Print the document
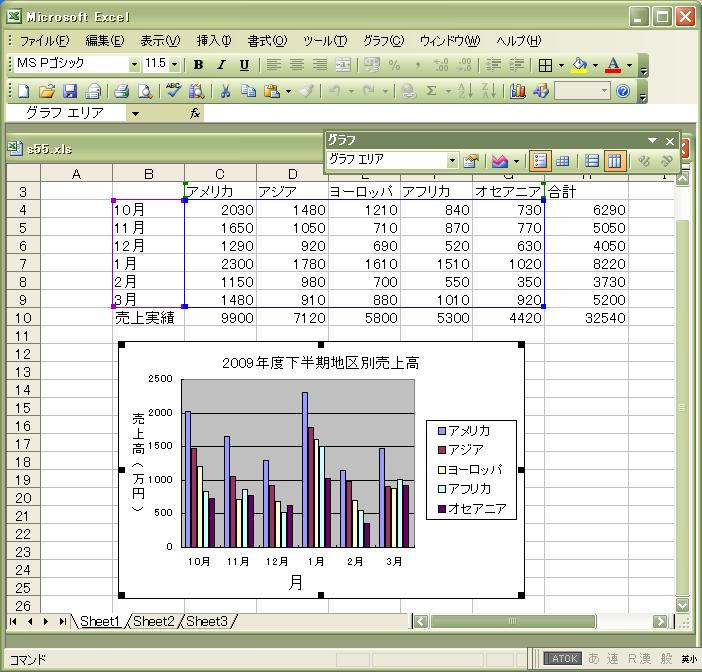 121,91
